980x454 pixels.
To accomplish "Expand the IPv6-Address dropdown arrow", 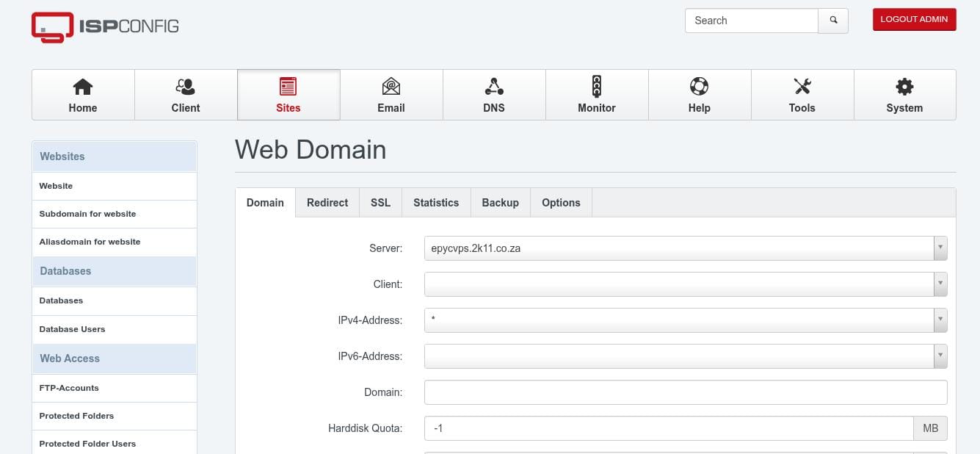I will tap(940, 356).
